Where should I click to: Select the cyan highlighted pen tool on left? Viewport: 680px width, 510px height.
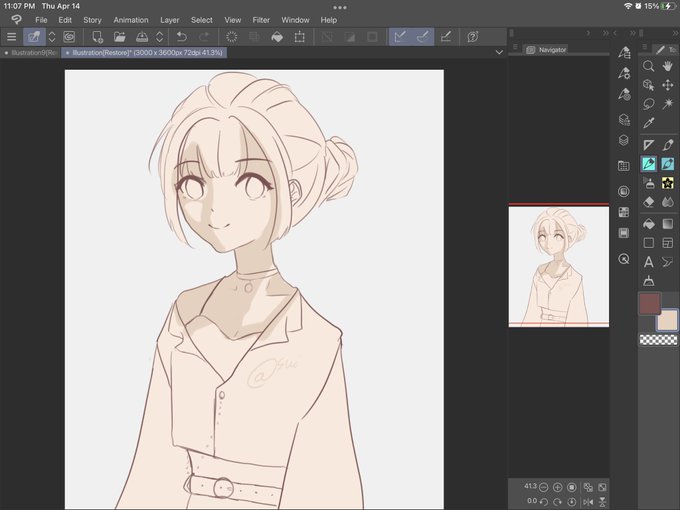648,164
